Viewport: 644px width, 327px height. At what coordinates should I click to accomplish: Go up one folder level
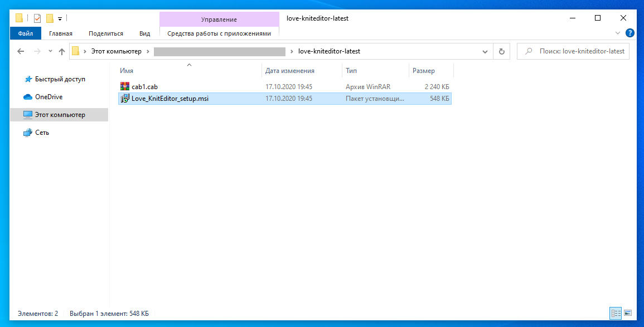coord(61,51)
